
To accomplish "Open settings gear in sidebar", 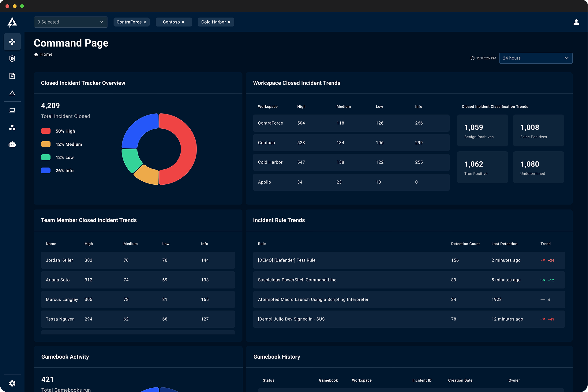I will coord(12,383).
